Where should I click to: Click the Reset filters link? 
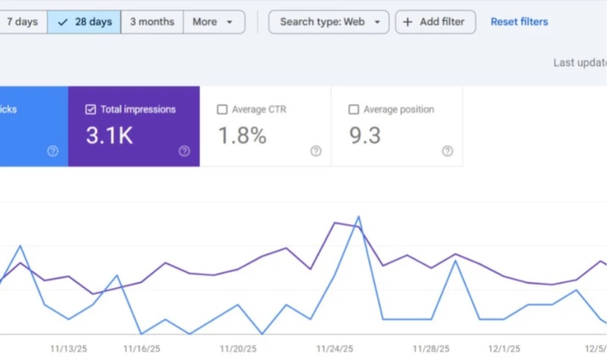click(519, 22)
